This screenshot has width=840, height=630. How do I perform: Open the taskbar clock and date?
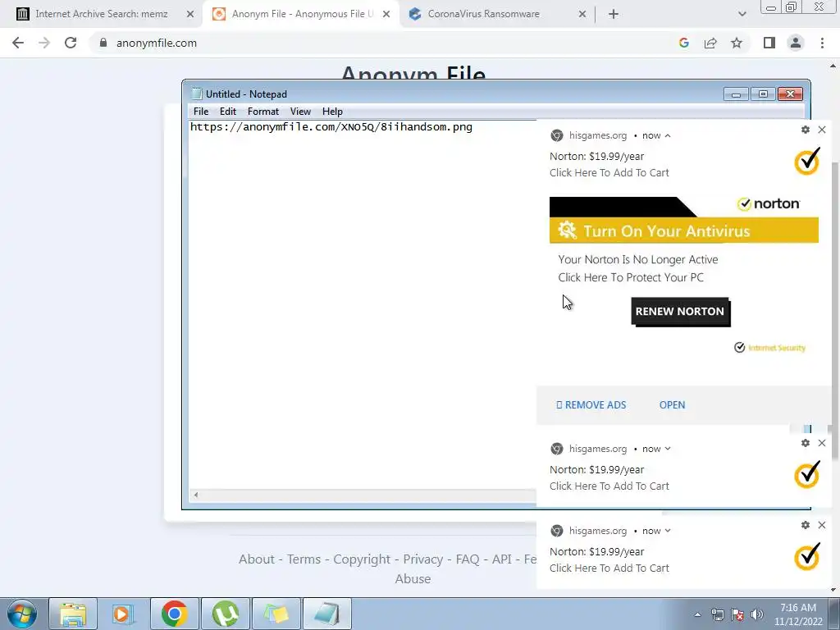pos(798,614)
